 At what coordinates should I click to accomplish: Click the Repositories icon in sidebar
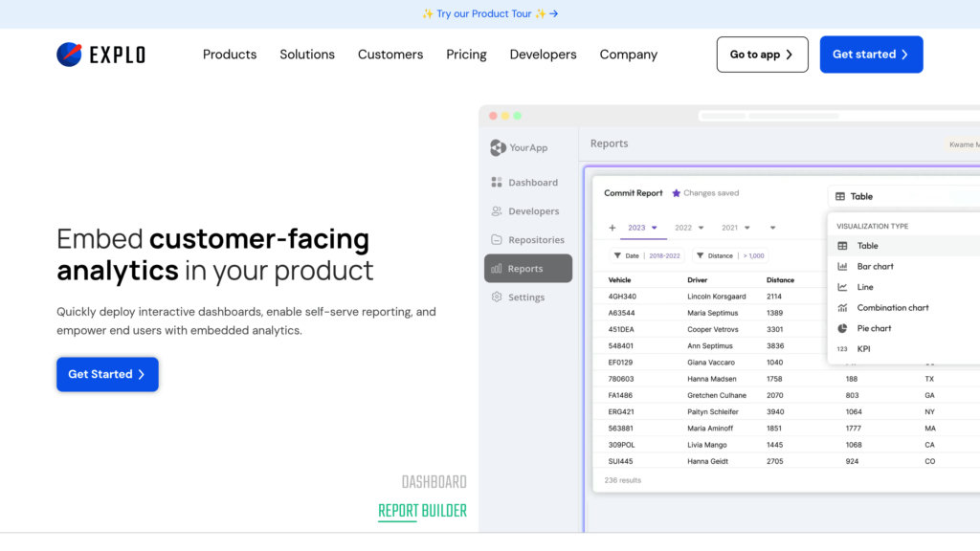coord(497,239)
